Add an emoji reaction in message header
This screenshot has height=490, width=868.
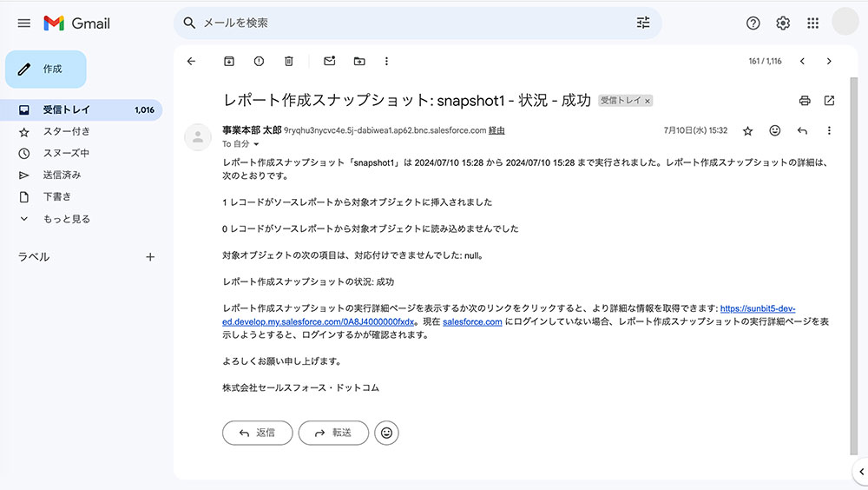pos(775,131)
